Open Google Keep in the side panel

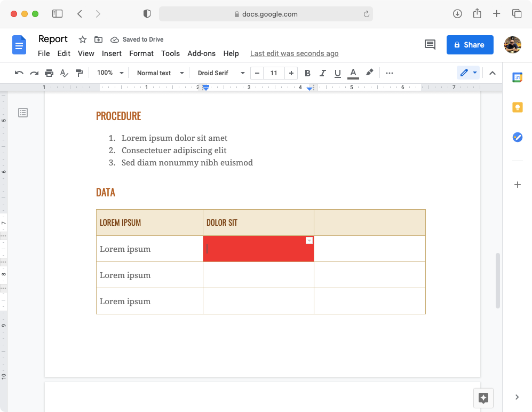click(517, 107)
